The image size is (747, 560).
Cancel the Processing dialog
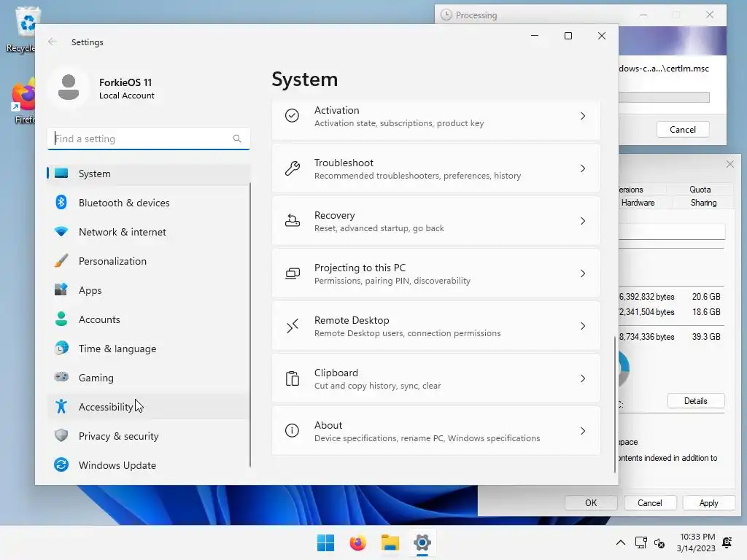[x=683, y=130]
